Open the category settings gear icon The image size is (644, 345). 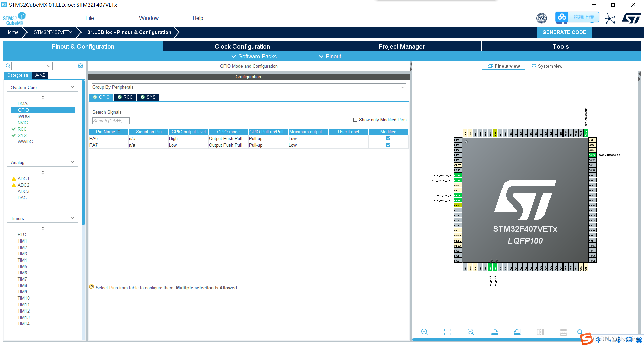point(80,66)
